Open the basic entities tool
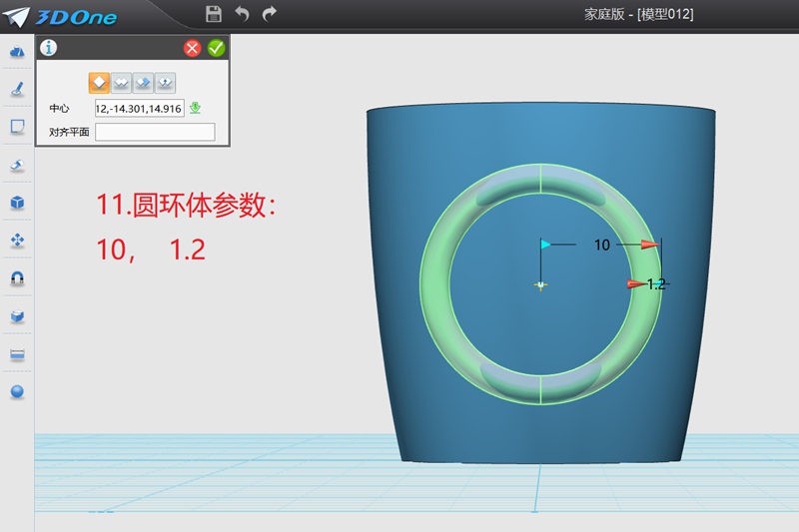 click(x=17, y=51)
